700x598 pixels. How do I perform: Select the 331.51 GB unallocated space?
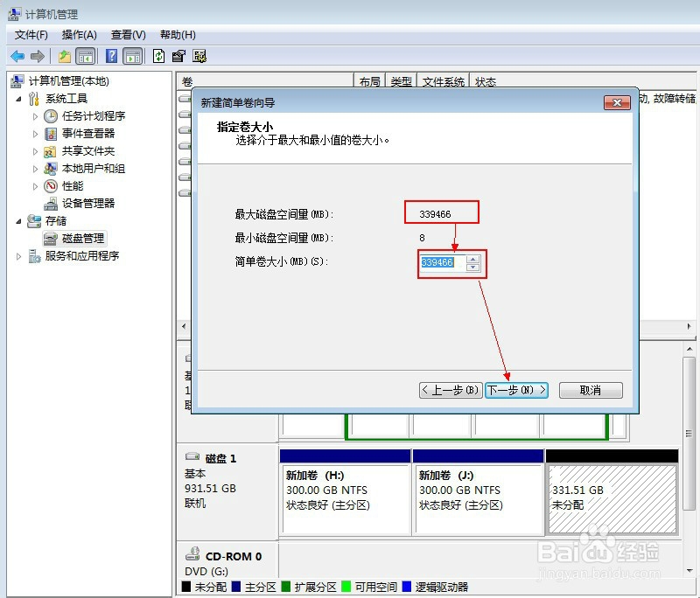coord(612,492)
